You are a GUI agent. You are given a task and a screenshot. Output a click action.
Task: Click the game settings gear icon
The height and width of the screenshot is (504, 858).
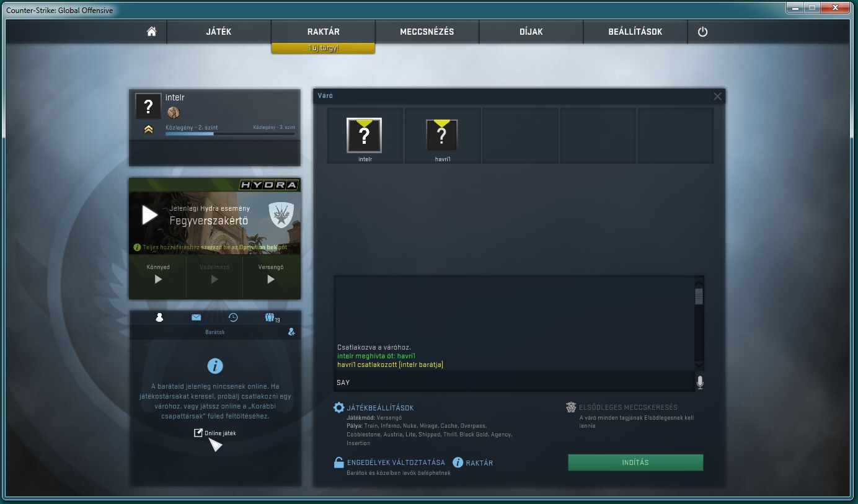[x=338, y=407]
